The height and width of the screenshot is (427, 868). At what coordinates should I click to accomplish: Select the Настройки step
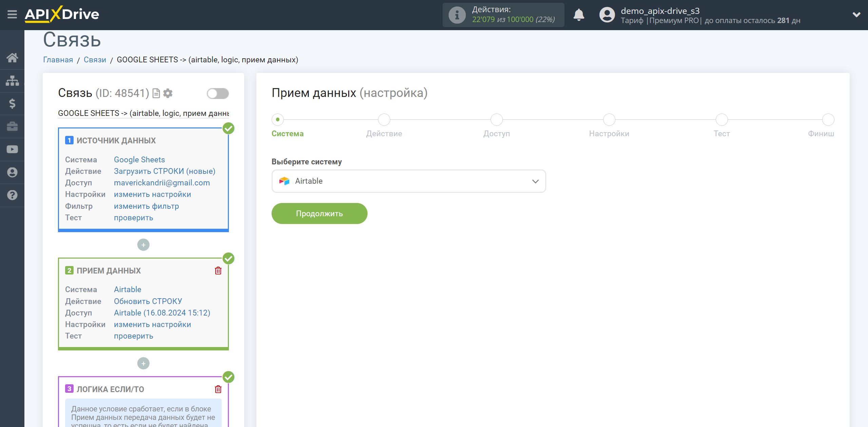[x=609, y=120]
